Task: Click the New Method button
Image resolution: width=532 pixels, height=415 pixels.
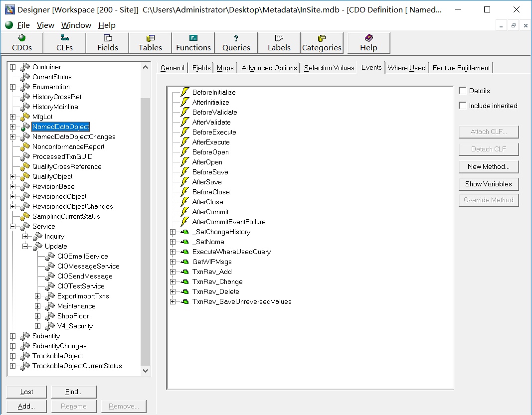Action: coord(488,166)
